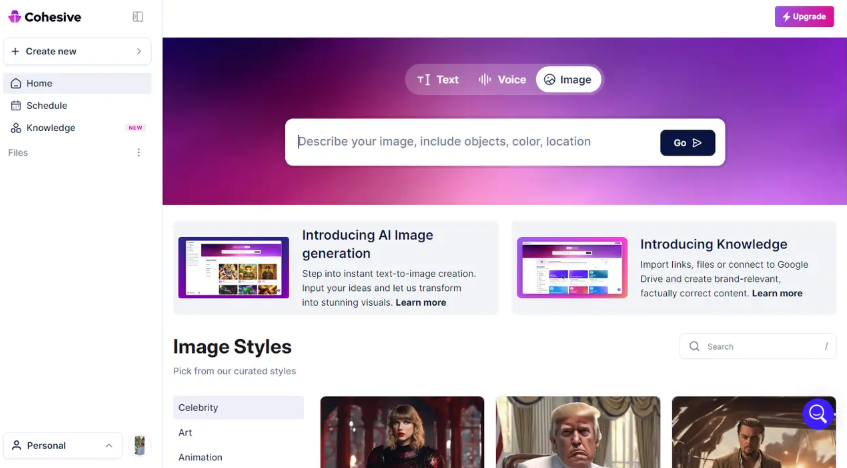
Task: Choose the woman in red style image
Action: [402, 432]
